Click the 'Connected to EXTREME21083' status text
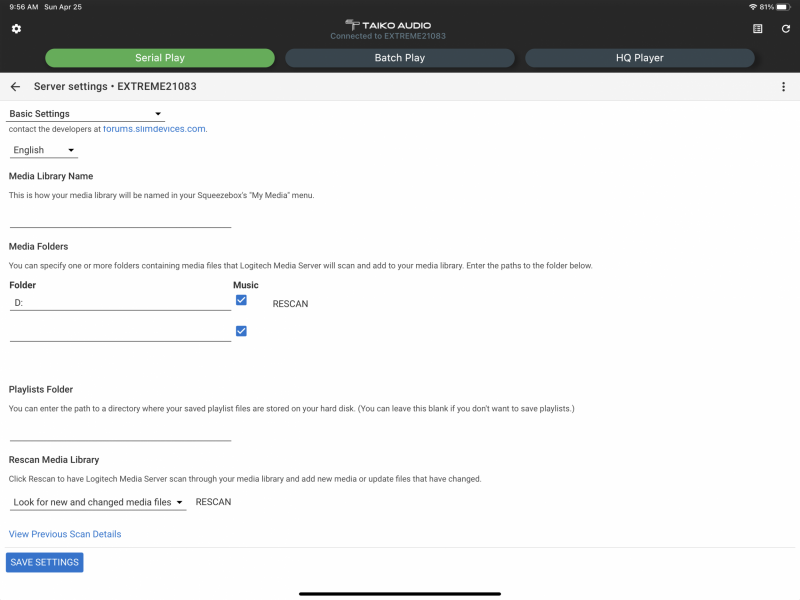The image size is (800, 600). [388, 36]
